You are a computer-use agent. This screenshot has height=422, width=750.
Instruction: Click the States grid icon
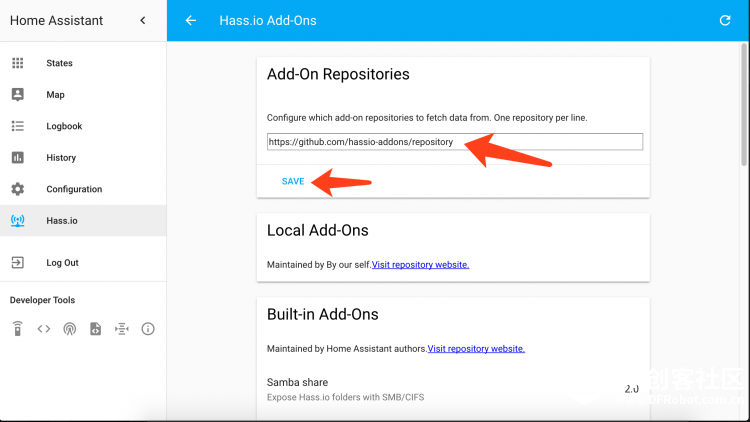point(18,63)
